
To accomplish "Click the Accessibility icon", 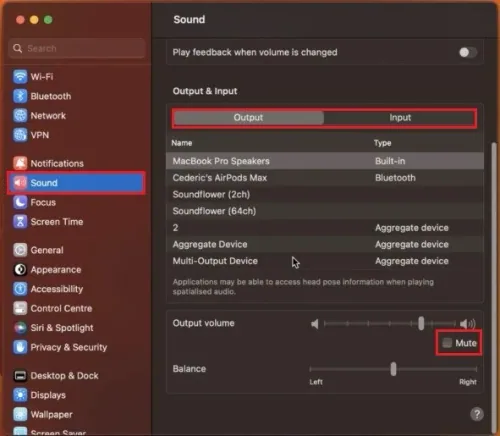I will (20, 289).
